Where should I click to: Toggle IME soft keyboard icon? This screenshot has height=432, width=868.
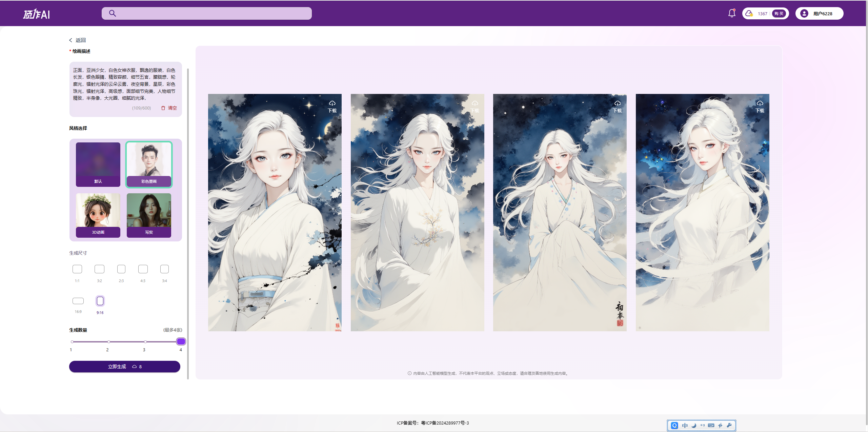(711, 425)
